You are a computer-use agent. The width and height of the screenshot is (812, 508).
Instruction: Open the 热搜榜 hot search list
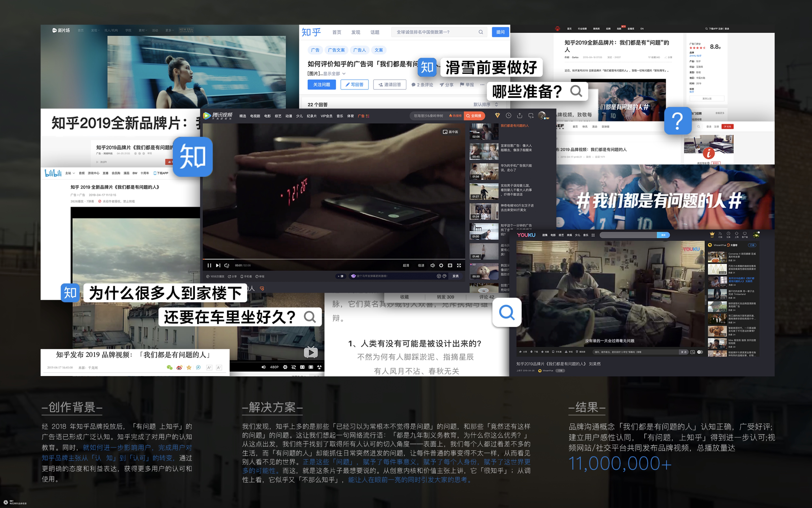[456, 116]
